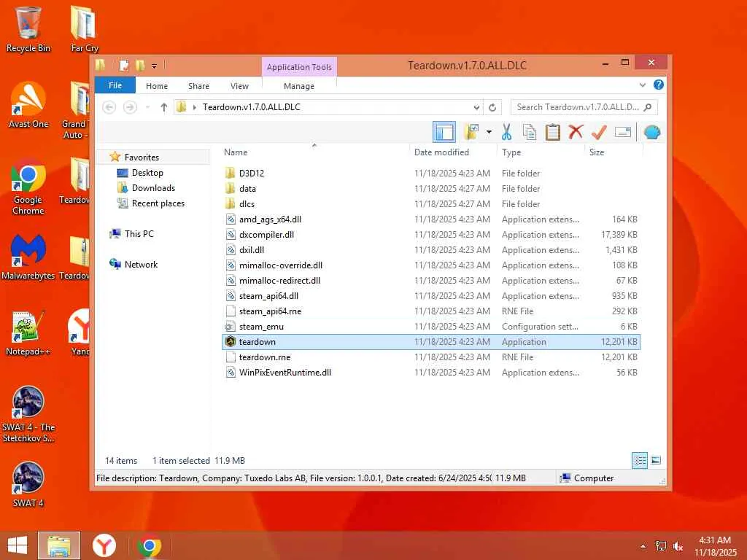Click the email envelope toolbar icon
The width and height of the screenshot is (747, 560).
coord(623,132)
